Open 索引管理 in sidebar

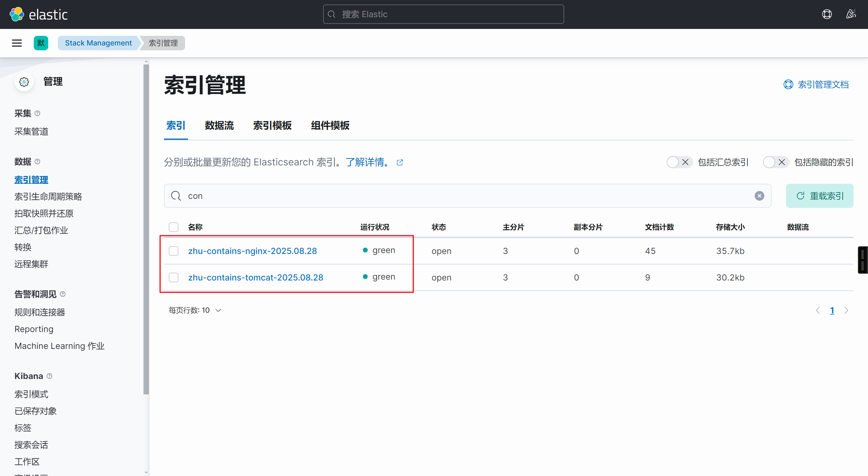point(31,180)
